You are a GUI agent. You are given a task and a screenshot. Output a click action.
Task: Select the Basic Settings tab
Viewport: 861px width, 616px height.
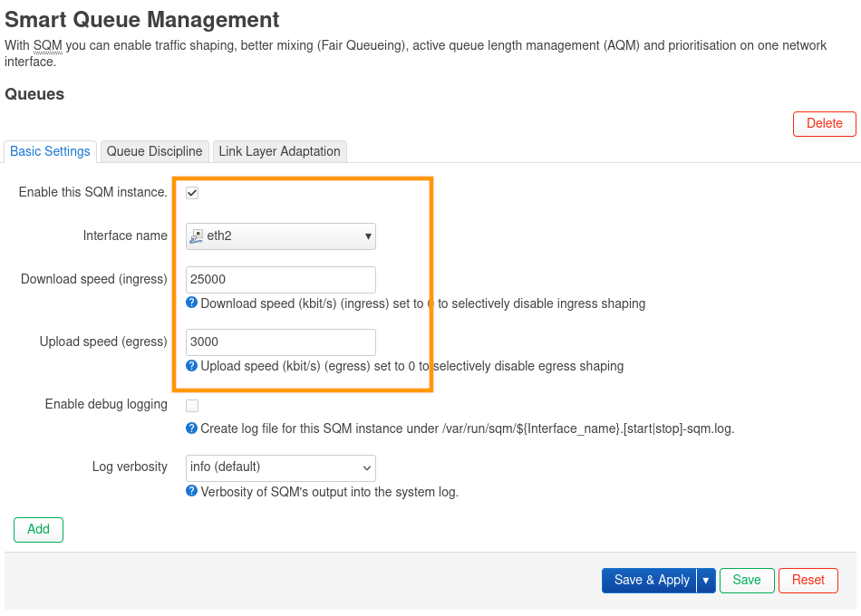pos(50,151)
